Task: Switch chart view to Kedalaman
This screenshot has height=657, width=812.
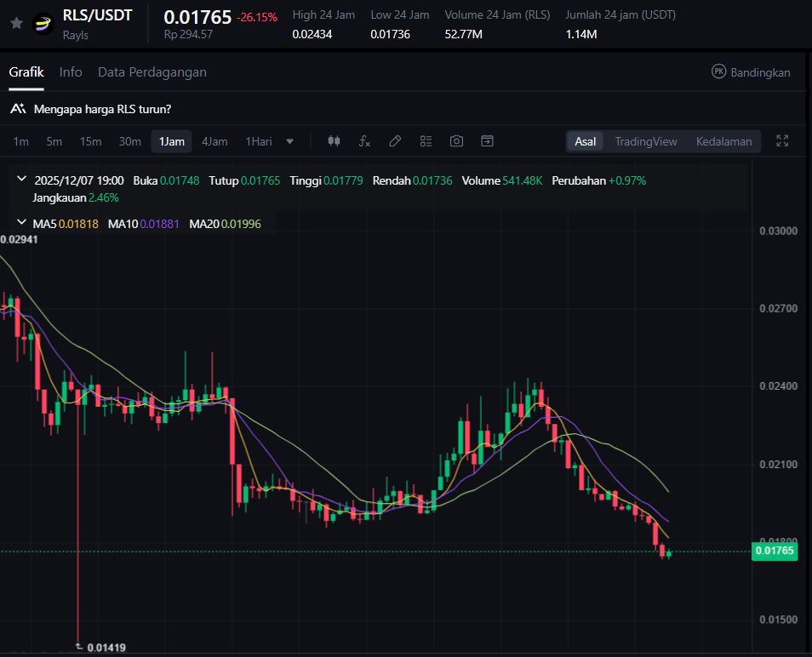Action: coord(723,141)
